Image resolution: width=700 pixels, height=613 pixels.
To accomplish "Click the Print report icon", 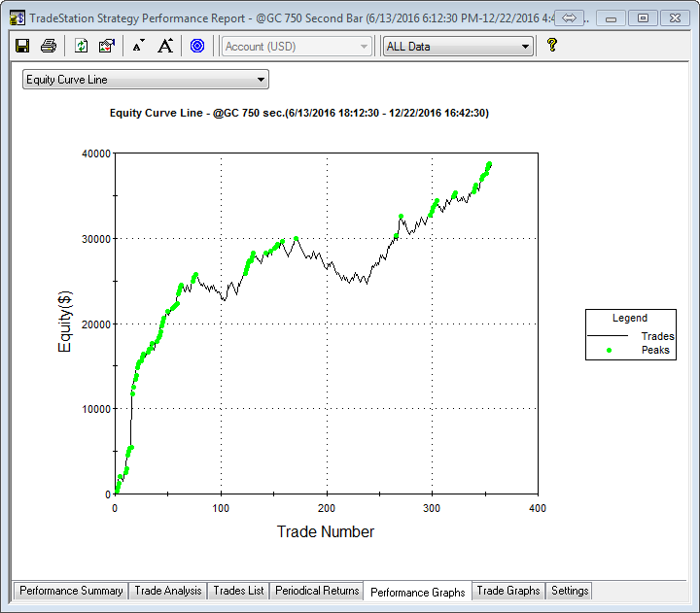I will pos(49,46).
